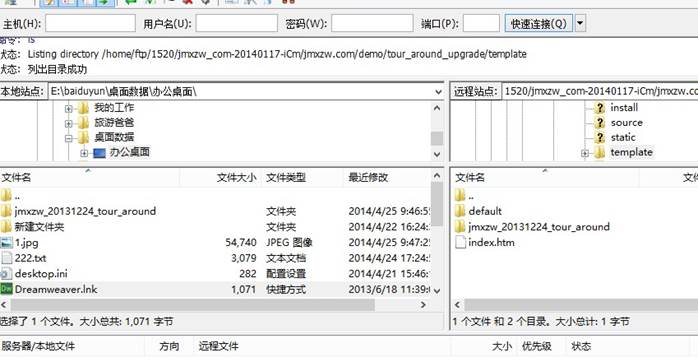
Task: Click the 快速连接(Q) button
Action: click(x=539, y=23)
